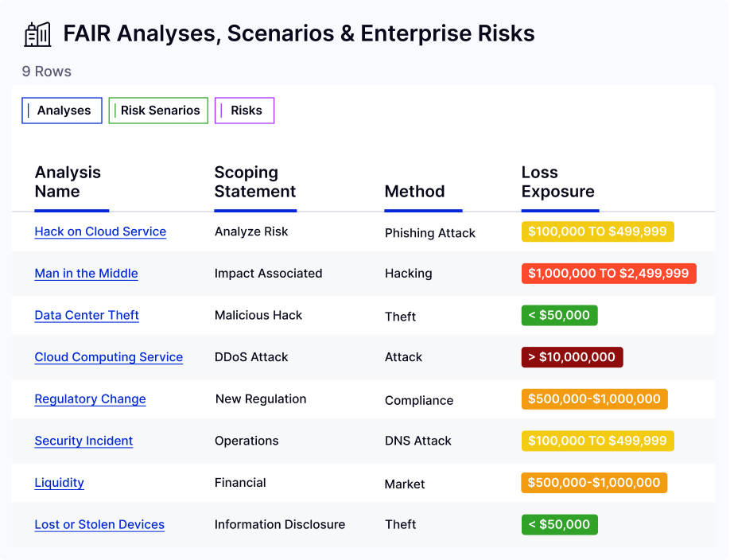The image size is (730, 560).
Task: Open the Hack on Cloud Service analysis
Action: (100, 231)
